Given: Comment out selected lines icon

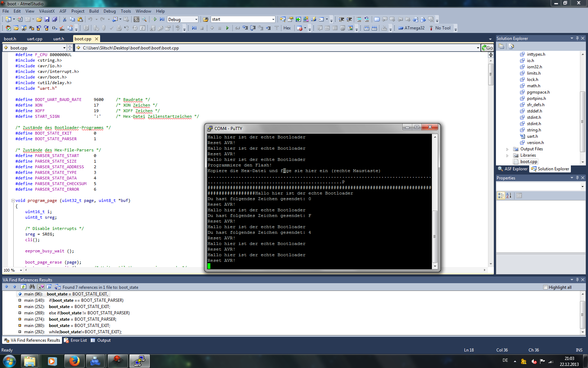Looking at the screenshot, I should 359,19.
